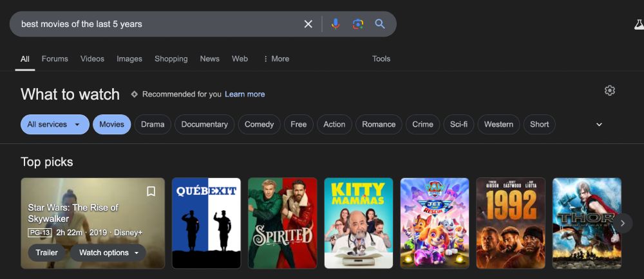
Task: Toggle the Drama filter chip
Action: (153, 125)
